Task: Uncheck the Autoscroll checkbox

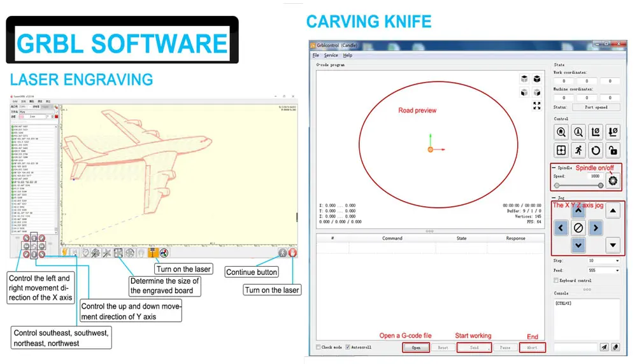Action: pos(348,347)
